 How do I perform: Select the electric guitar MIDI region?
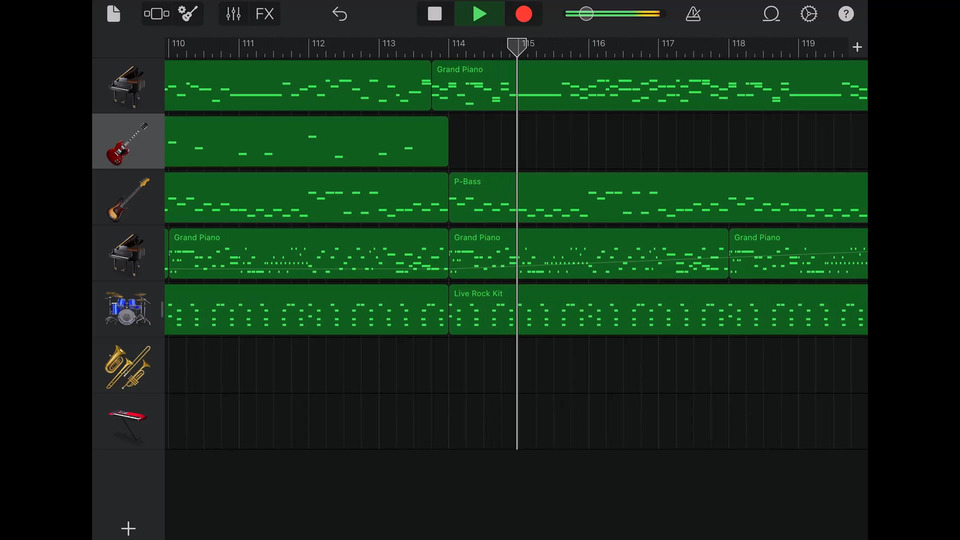[x=306, y=141]
